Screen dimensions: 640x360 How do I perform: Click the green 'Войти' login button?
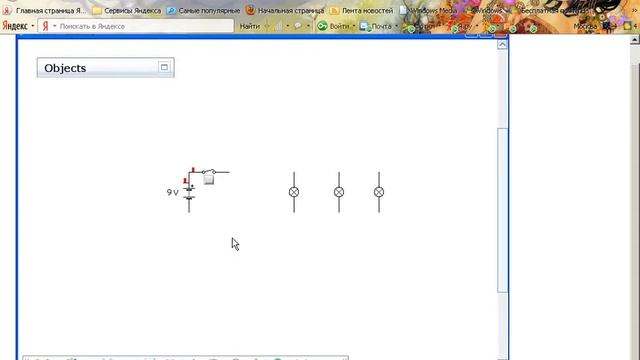pyautogui.click(x=333, y=26)
